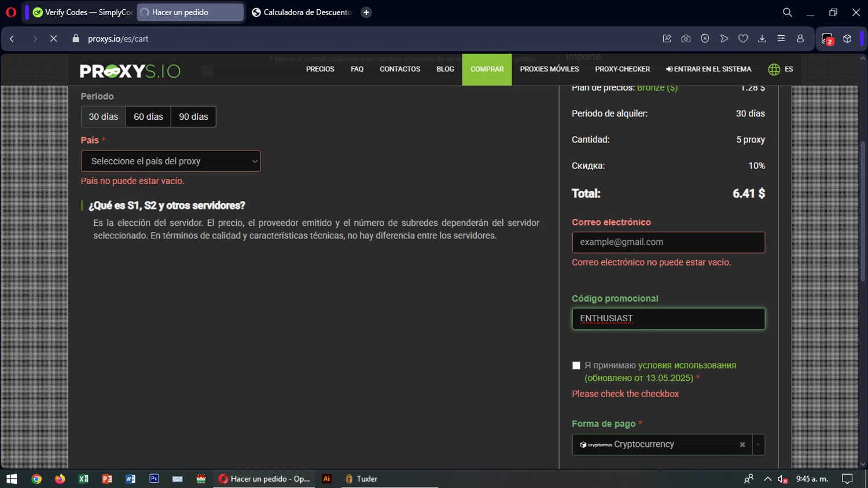Click Hacer un pedido Opera taskbar button
The width and height of the screenshot is (868, 488).
[x=264, y=479]
